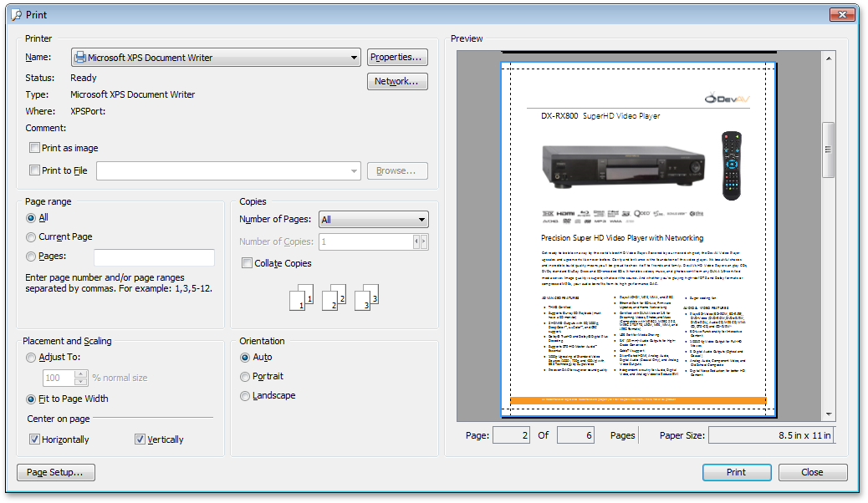Check the Collate Copies option

[x=247, y=263]
